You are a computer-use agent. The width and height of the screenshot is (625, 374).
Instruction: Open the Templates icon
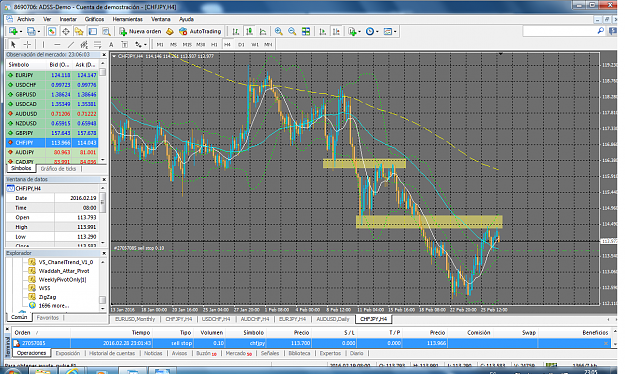coord(387,31)
